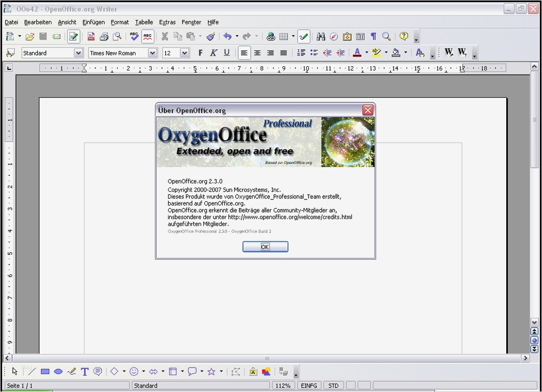Toggle numbered list icon
This screenshot has height=392, width=542.
(x=301, y=53)
